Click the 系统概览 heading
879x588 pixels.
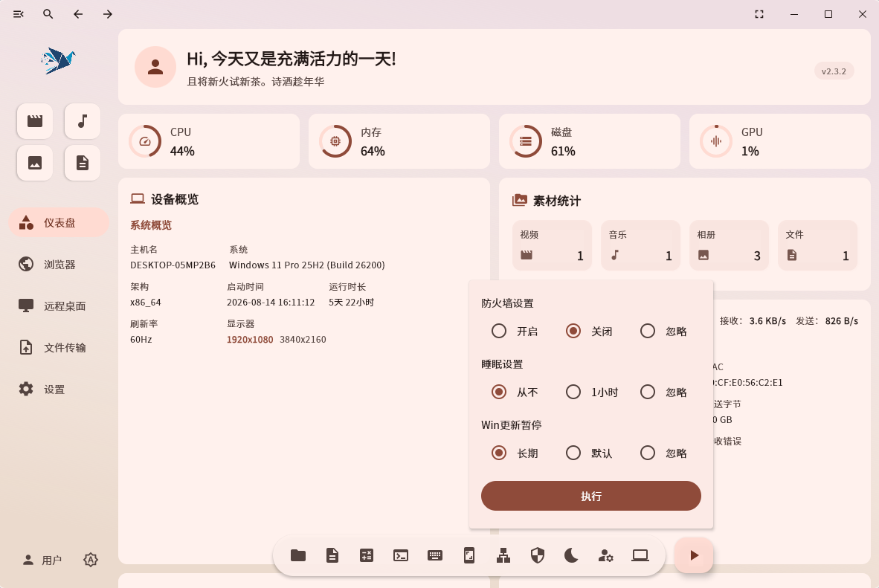pyautogui.click(x=151, y=225)
